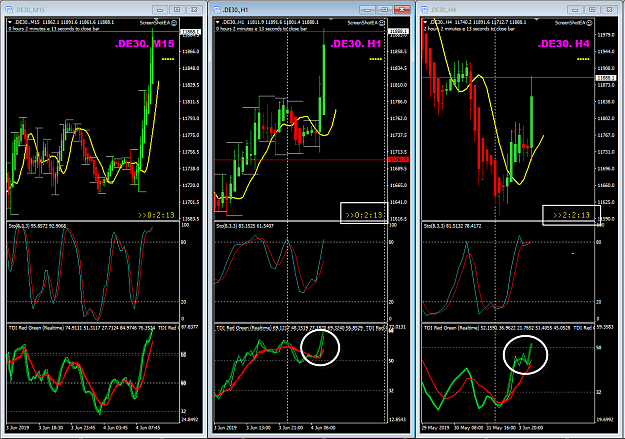Select the magenta '.DE30. H4' label

coord(564,44)
